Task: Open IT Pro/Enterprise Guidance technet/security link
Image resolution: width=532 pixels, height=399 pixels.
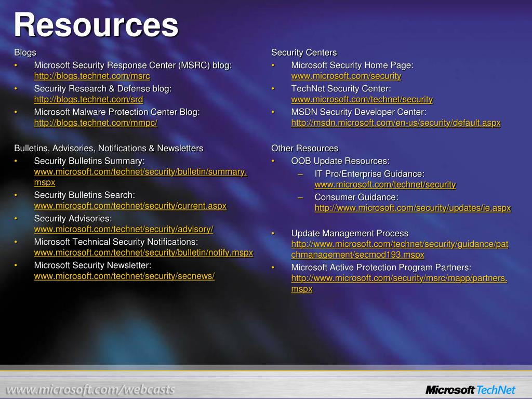Action: 385,184
